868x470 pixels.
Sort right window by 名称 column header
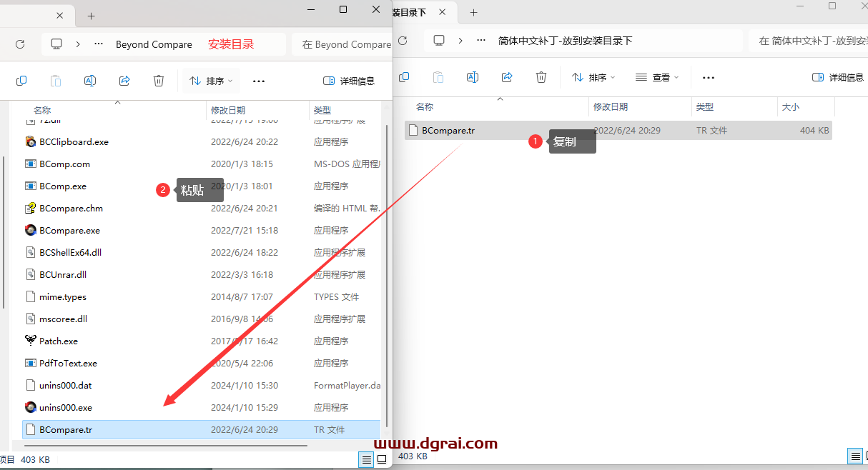pyautogui.click(x=425, y=106)
